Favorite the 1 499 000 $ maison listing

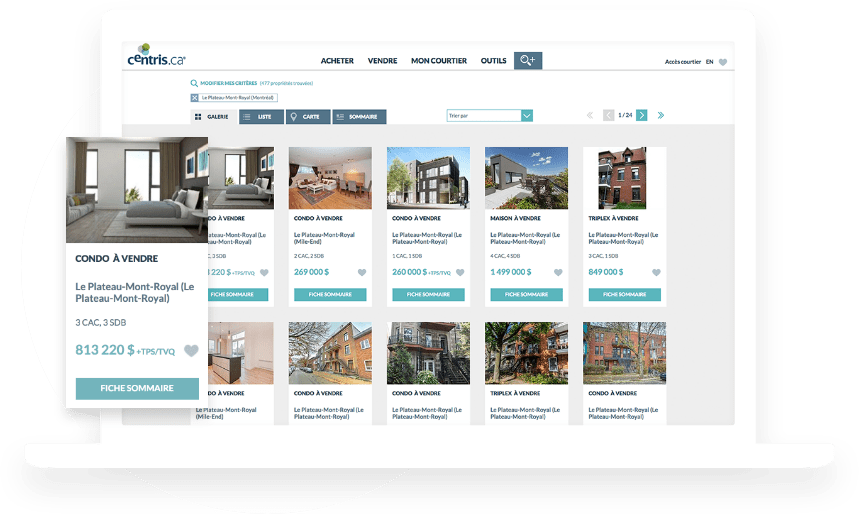click(x=558, y=272)
